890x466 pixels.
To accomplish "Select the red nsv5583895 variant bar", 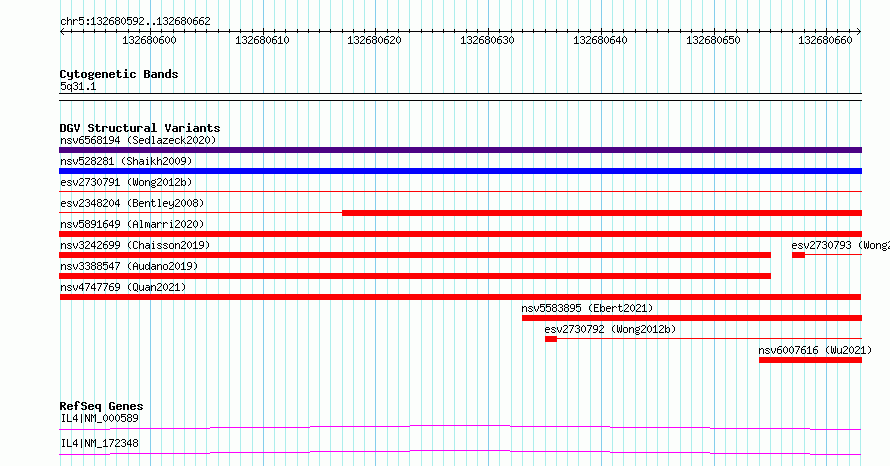I will tap(692, 318).
